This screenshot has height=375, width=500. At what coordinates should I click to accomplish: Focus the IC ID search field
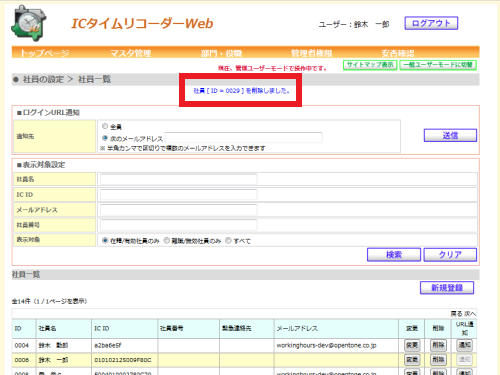179,194
